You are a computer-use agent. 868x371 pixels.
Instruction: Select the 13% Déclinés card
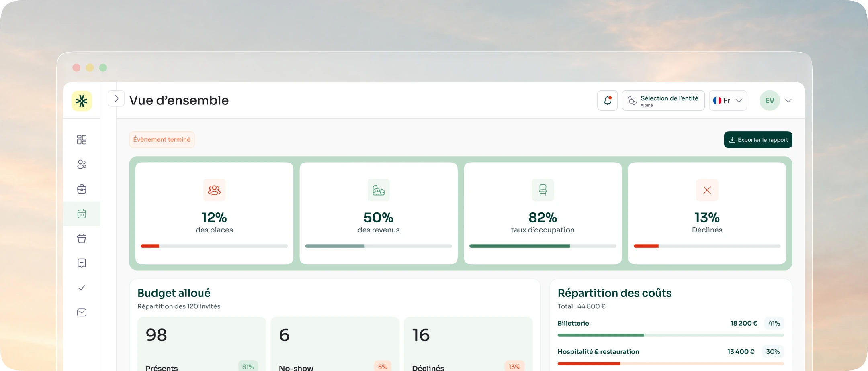pos(707,213)
